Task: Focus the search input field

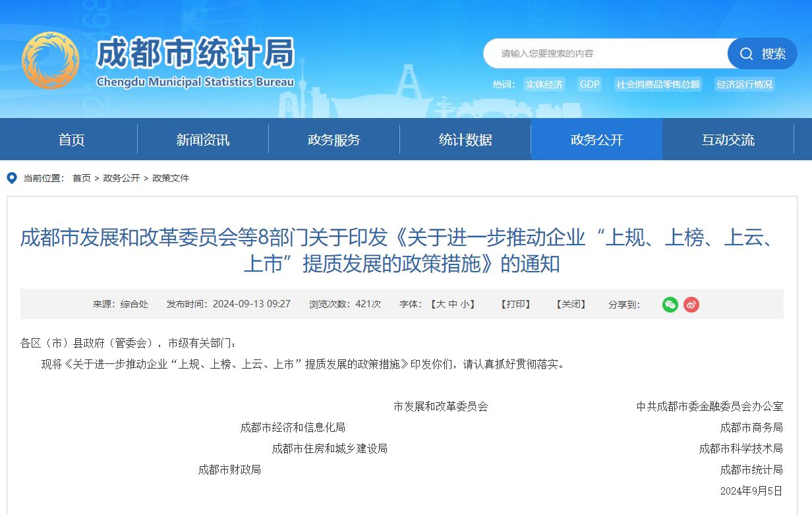Action: (x=606, y=53)
